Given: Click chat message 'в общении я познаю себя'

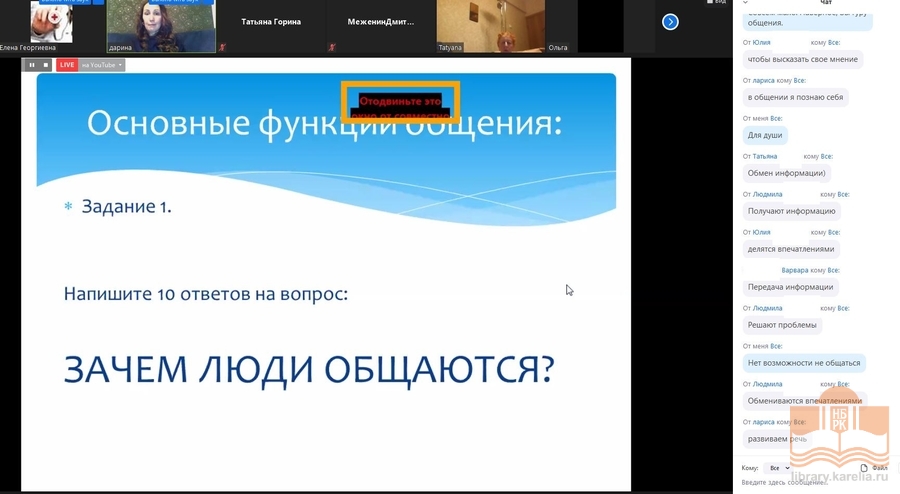Looking at the screenshot, I should [795, 97].
